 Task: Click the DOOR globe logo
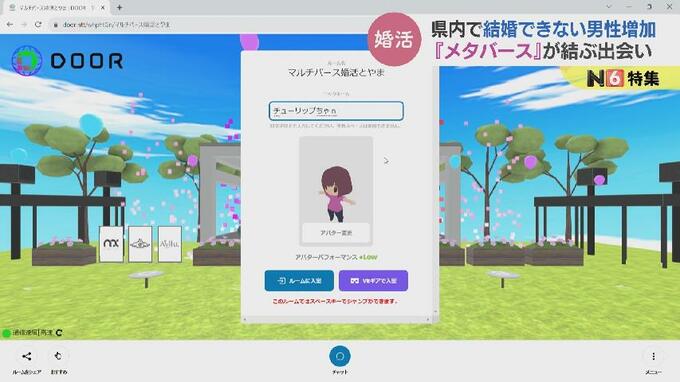click(x=27, y=61)
